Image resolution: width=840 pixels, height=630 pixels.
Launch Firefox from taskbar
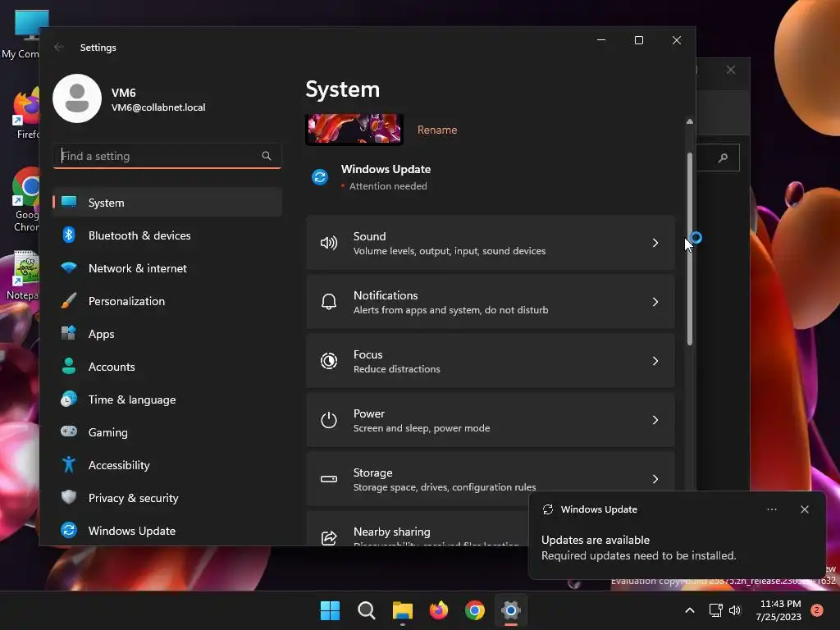click(x=439, y=610)
